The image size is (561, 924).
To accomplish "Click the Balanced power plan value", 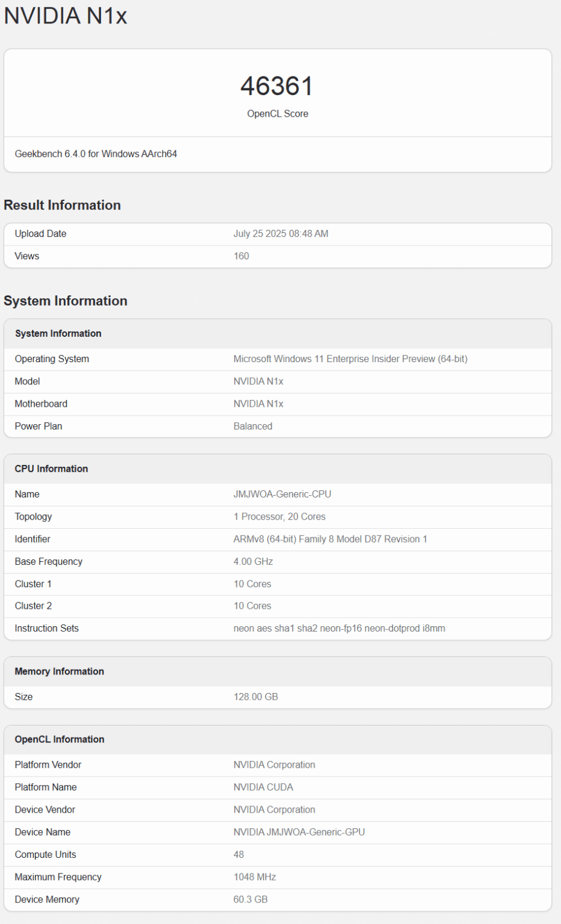I will coord(253,426).
